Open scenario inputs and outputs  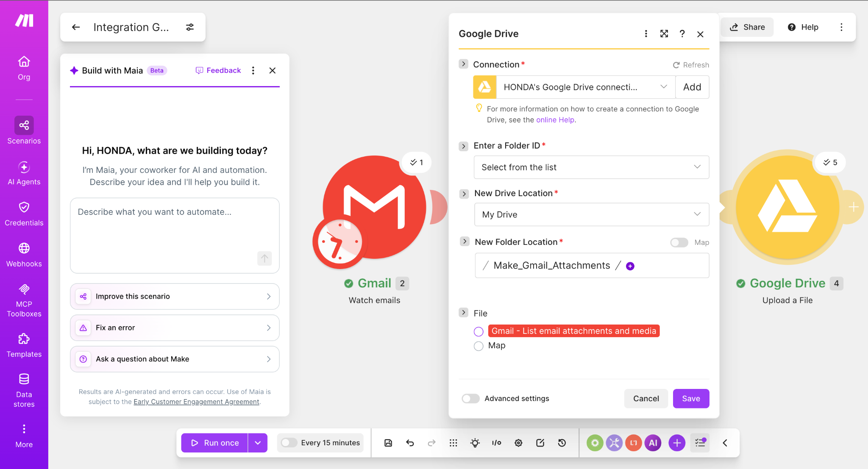pyautogui.click(x=497, y=443)
